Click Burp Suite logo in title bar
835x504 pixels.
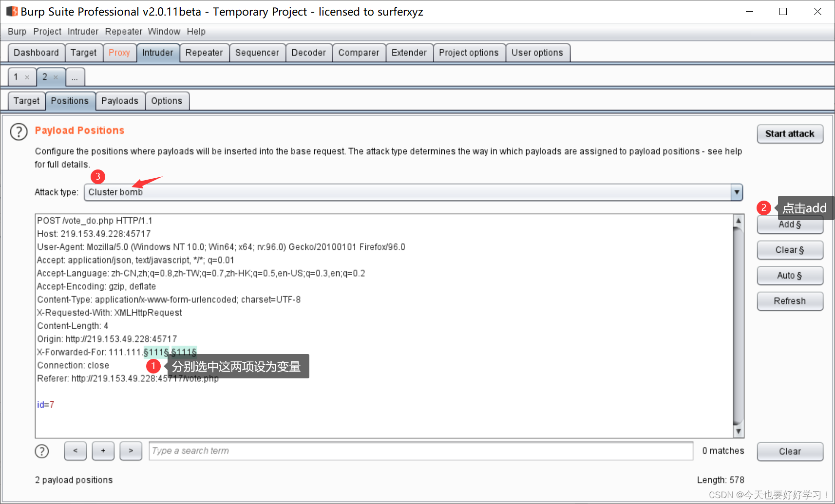12,11
